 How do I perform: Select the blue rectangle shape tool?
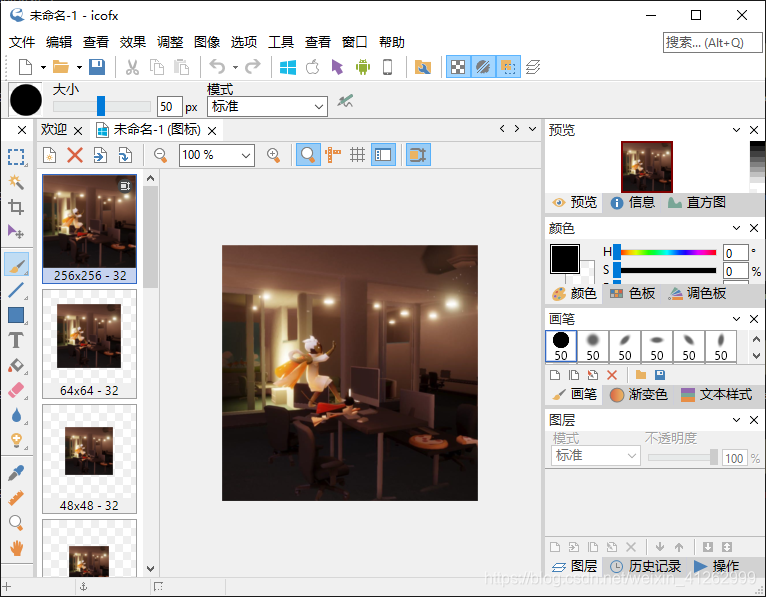(x=16, y=315)
